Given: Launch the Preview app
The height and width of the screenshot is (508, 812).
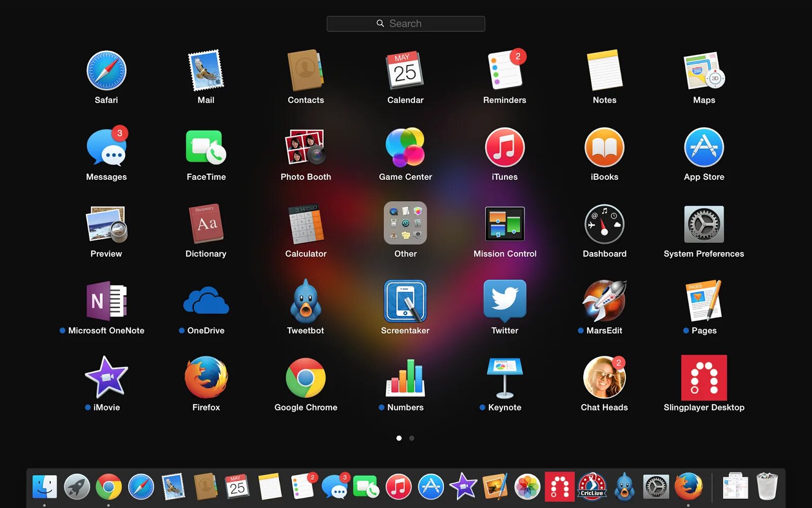Looking at the screenshot, I should tap(106, 224).
